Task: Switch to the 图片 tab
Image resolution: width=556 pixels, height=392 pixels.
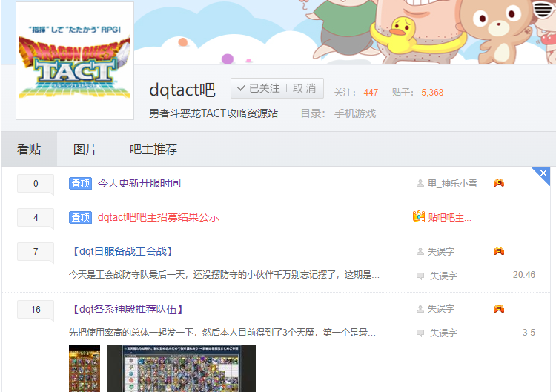Action: (85, 149)
